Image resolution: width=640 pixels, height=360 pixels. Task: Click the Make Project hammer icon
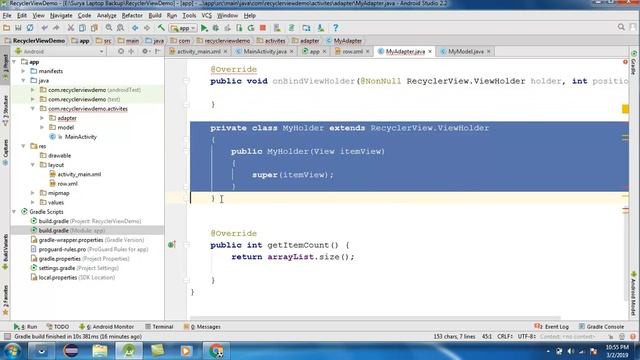click(161, 28)
